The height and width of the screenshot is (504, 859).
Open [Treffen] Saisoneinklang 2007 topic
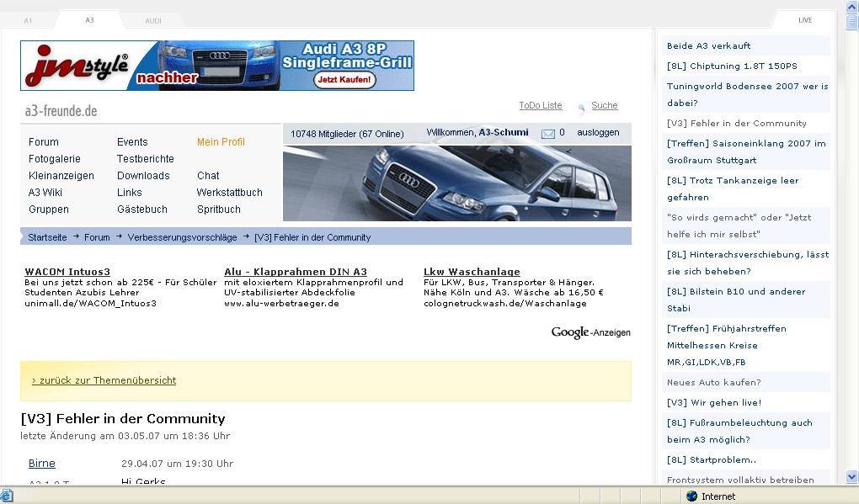(x=746, y=151)
